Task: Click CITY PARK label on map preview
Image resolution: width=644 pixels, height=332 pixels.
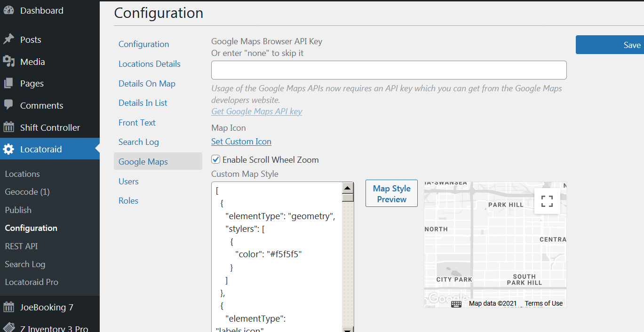Action: pyautogui.click(x=454, y=279)
